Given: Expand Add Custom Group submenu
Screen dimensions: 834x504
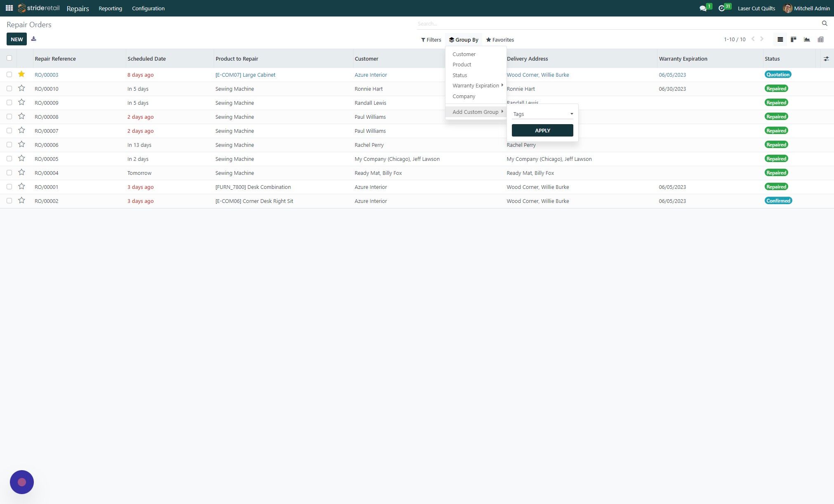Looking at the screenshot, I should [476, 112].
